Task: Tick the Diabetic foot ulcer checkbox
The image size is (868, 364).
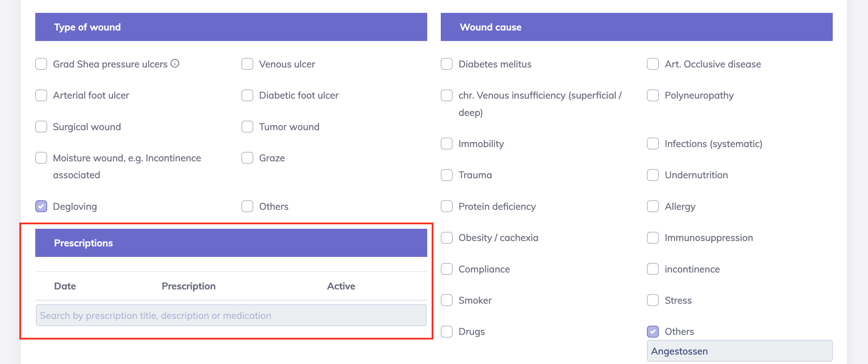Action: click(247, 95)
